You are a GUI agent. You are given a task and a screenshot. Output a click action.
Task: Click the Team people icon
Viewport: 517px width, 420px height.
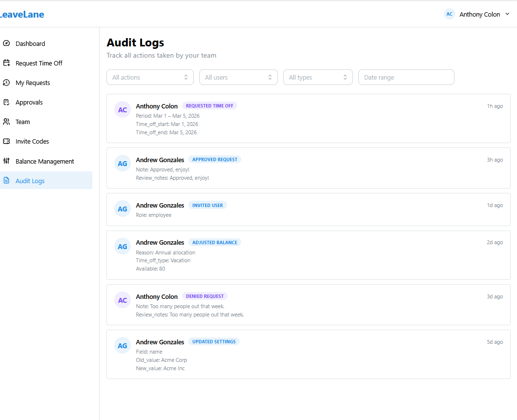[x=6, y=122]
